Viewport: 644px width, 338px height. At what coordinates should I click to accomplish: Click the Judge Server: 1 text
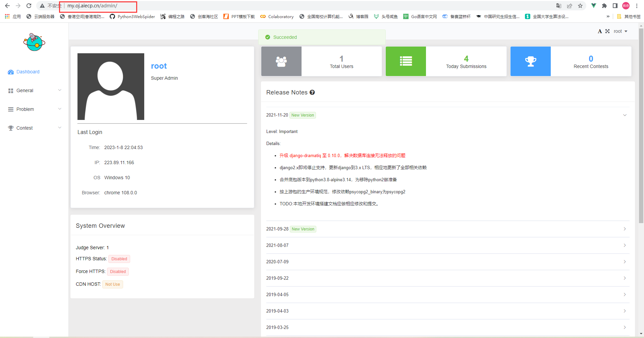tap(92, 248)
